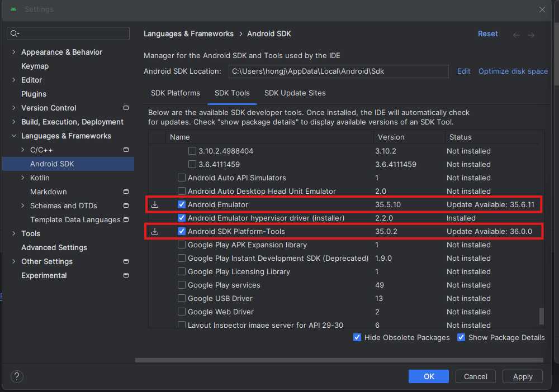This screenshot has width=559, height=392.
Task: Expand the Editor section
Action: click(14, 80)
